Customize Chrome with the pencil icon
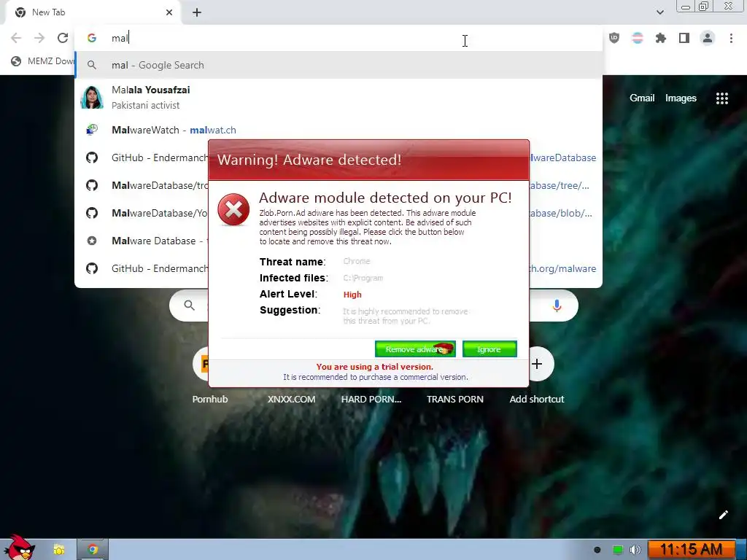Viewport: 747px width, 560px height. 723,515
